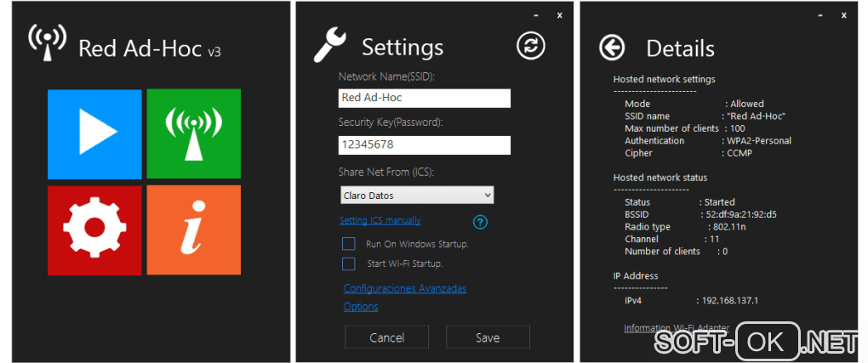Open the orange info tile
Screen dimensions: 868x363
click(193, 230)
